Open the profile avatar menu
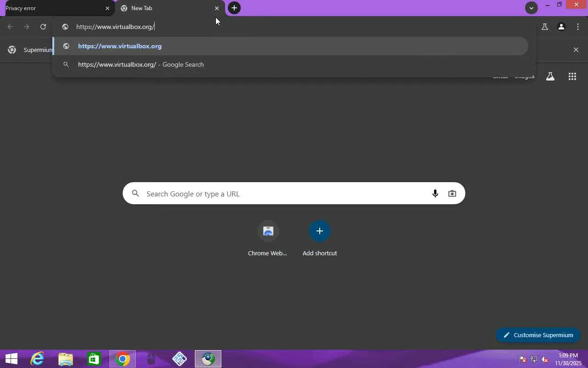Image resolution: width=588 pixels, height=368 pixels. click(x=561, y=27)
